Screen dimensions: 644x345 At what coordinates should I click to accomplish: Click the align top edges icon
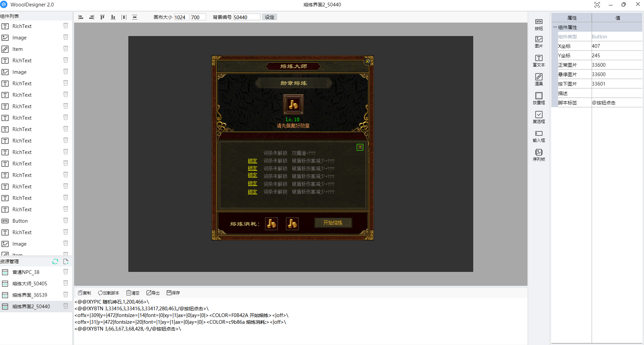pyautogui.click(x=102, y=17)
